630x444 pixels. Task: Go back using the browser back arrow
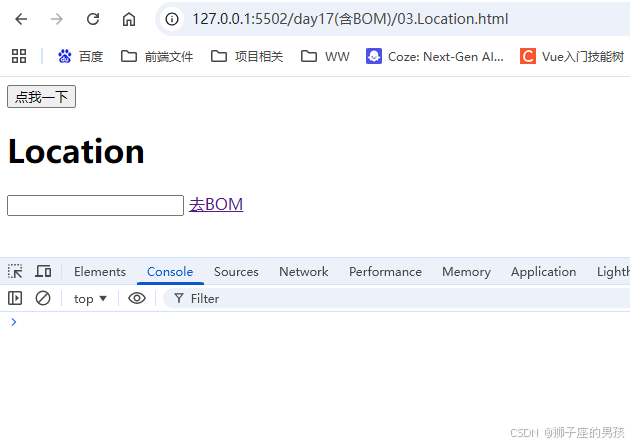point(21,19)
